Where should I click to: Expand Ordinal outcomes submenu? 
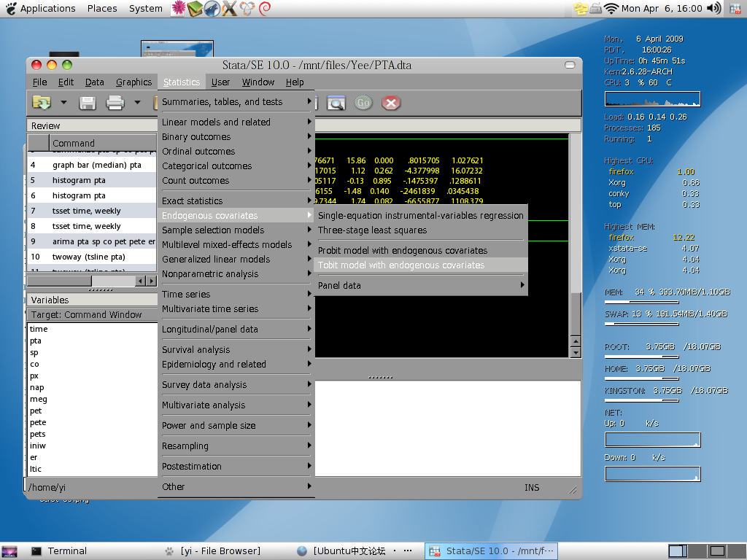pos(236,151)
